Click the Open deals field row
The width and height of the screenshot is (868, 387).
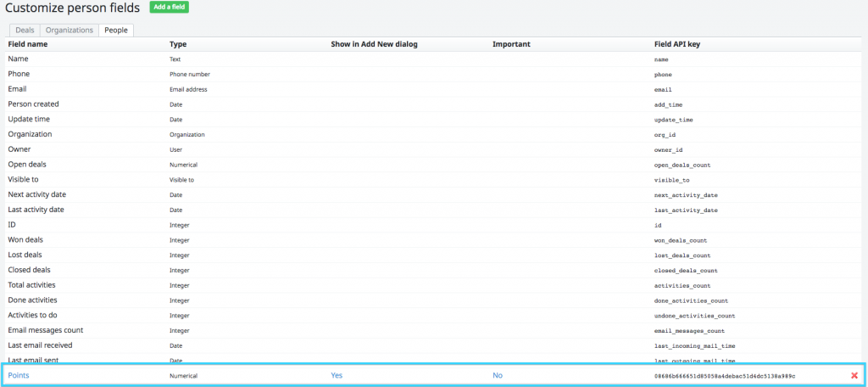(x=27, y=164)
